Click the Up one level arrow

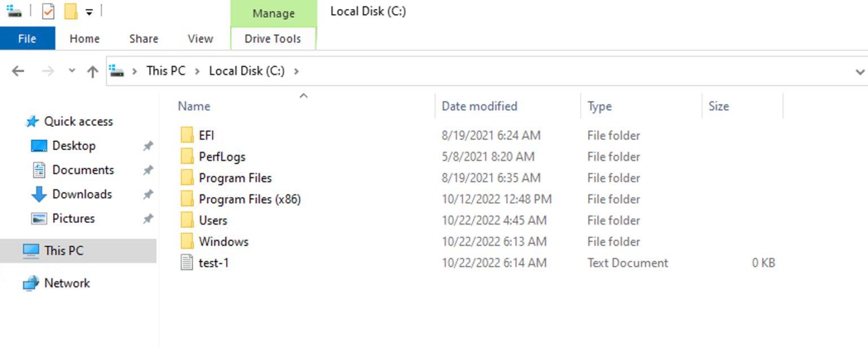93,71
